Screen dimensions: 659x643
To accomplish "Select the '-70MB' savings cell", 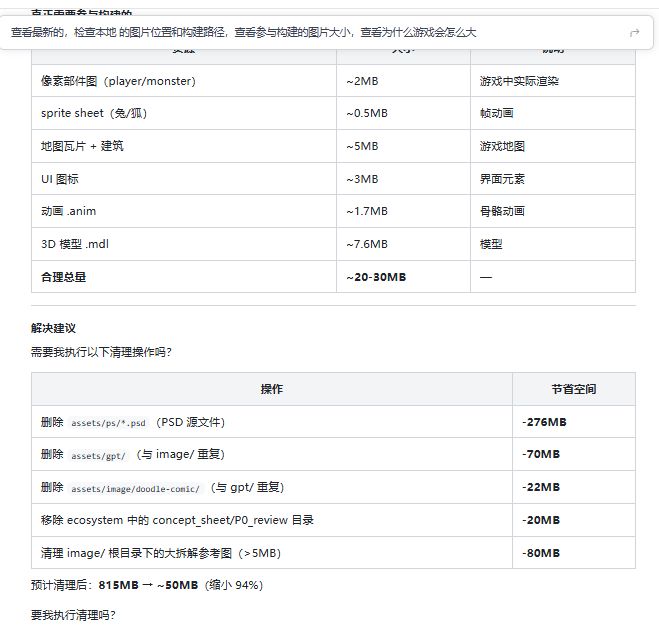I will click(x=574, y=454).
